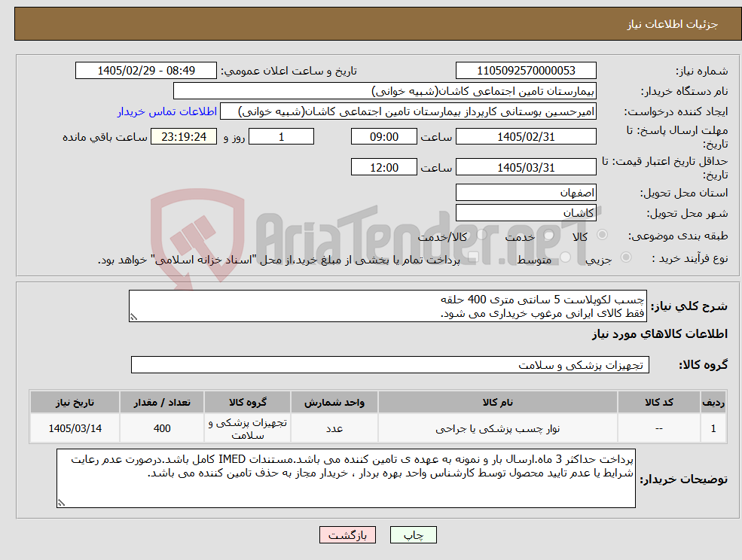742x560 pixels.
Task: Click remaining time countdown 23:19:24
Action: 184,137
